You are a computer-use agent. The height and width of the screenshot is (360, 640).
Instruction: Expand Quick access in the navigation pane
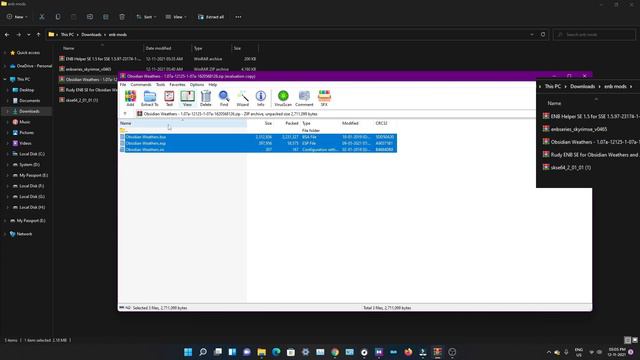pyautogui.click(x=5, y=53)
